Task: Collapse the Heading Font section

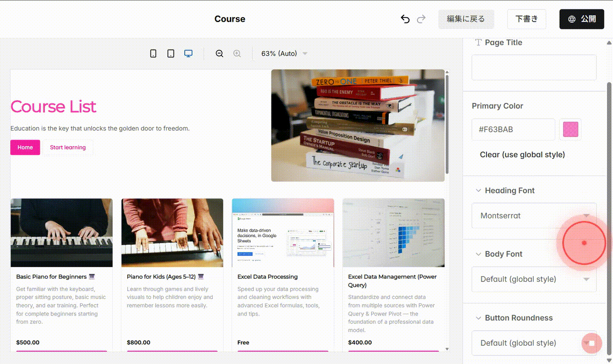Action: [478, 190]
